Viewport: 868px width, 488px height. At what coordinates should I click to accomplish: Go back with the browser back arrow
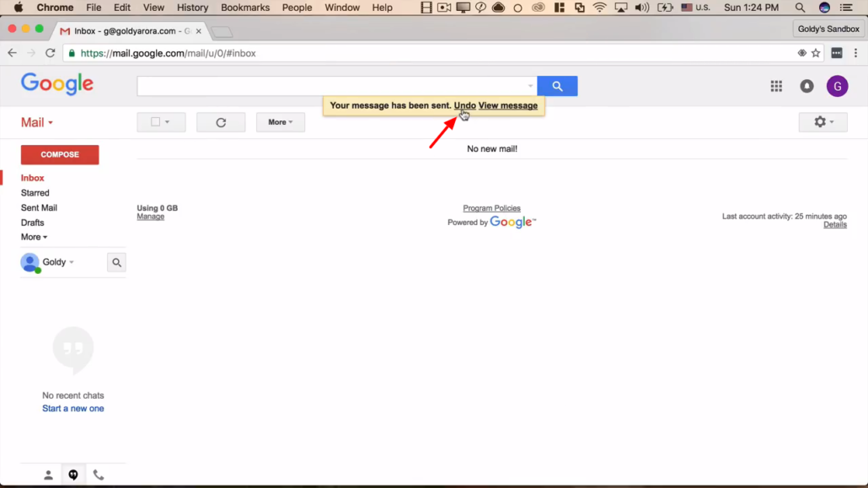coord(12,53)
